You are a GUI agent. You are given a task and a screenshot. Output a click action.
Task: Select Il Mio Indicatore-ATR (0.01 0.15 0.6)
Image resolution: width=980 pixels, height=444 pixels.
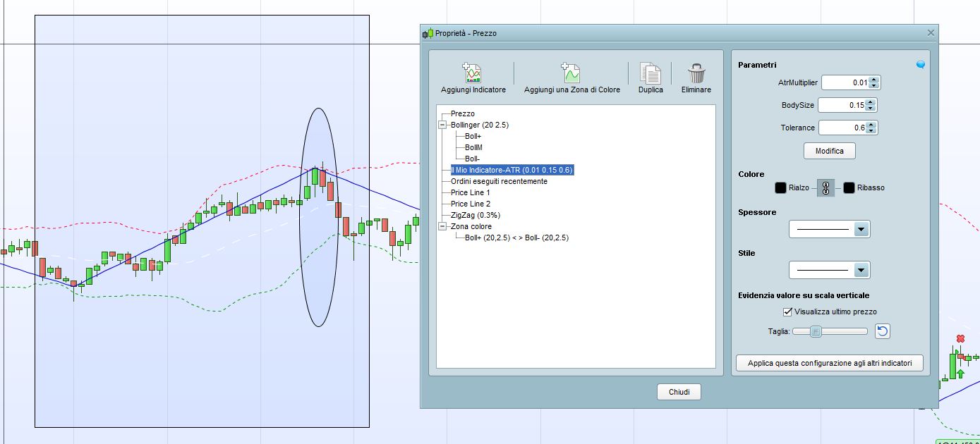click(x=512, y=170)
